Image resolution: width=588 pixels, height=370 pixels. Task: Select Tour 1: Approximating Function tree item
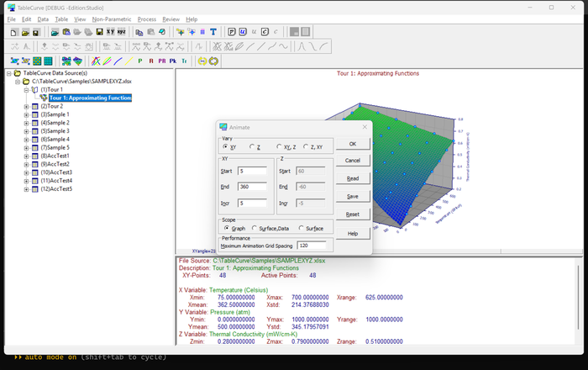point(90,98)
